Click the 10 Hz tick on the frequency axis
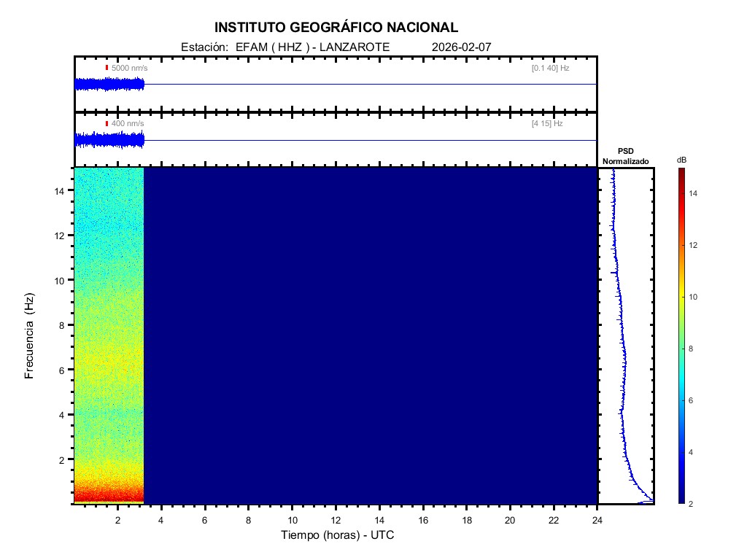747x560 pixels. click(x=61, y=280)
